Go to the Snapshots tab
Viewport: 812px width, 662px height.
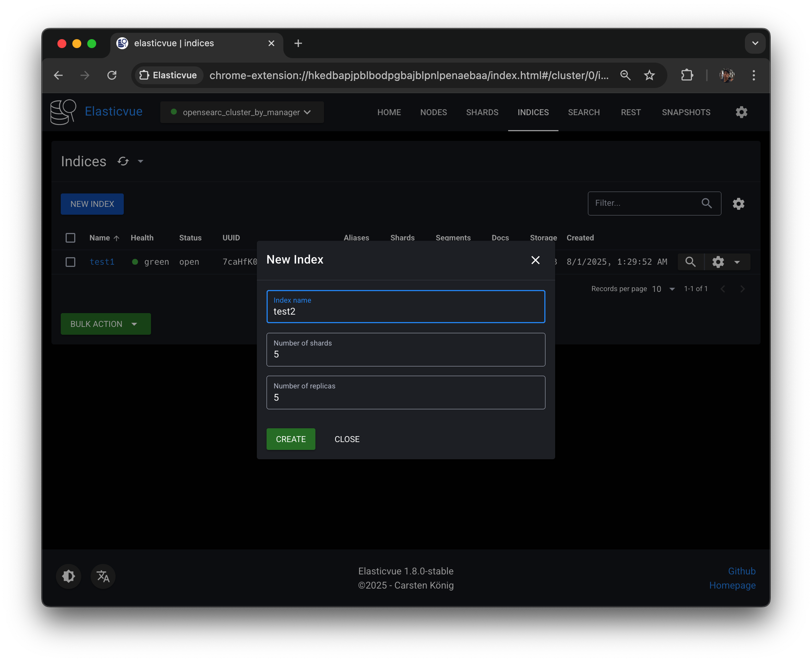pyautogui.click(x=686, y=112)
